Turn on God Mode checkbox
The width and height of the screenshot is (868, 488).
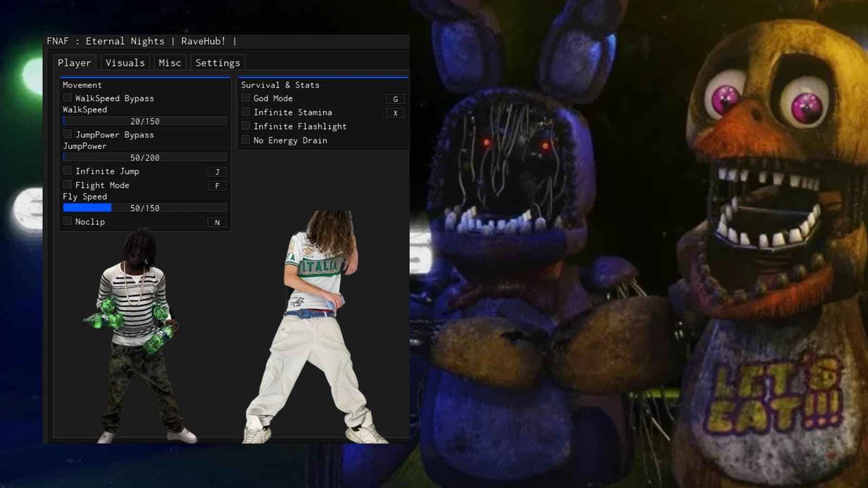coord(246,98)
